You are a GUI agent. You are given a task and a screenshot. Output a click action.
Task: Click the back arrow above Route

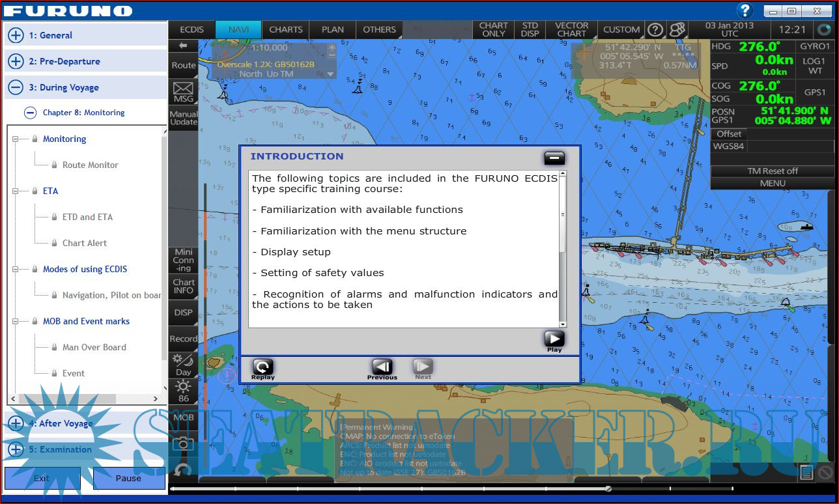pos(184,46)
